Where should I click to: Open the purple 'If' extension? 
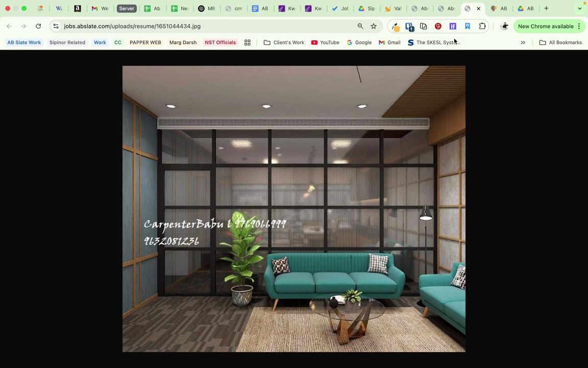pos(453,26)
